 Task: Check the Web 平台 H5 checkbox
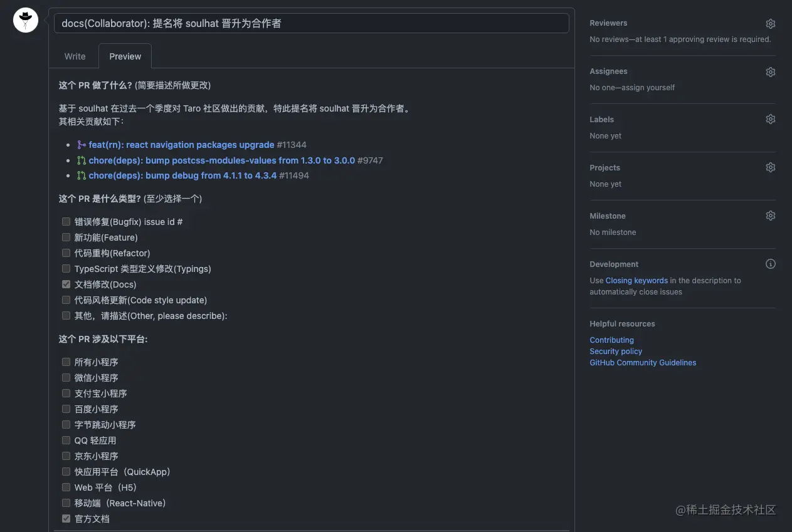click(x=66, y=487)
